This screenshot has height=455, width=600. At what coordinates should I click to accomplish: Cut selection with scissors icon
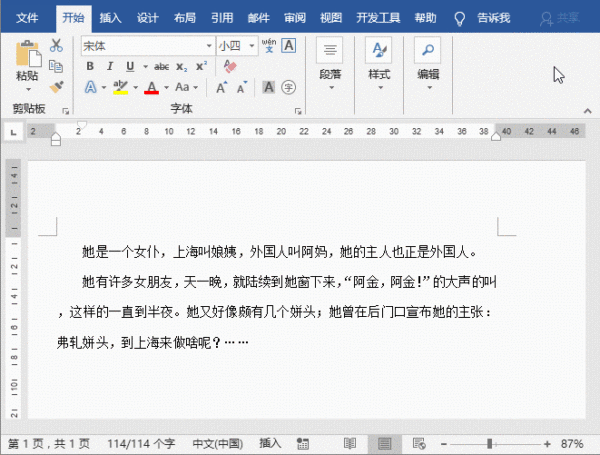pyautogui.click(x=56, y=46)
